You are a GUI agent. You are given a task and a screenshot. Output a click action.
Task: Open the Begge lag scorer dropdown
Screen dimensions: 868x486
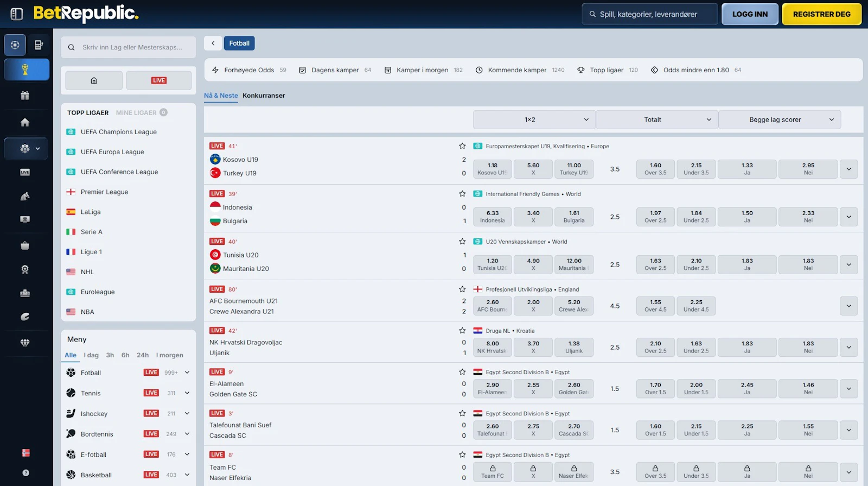coord(779,120)
